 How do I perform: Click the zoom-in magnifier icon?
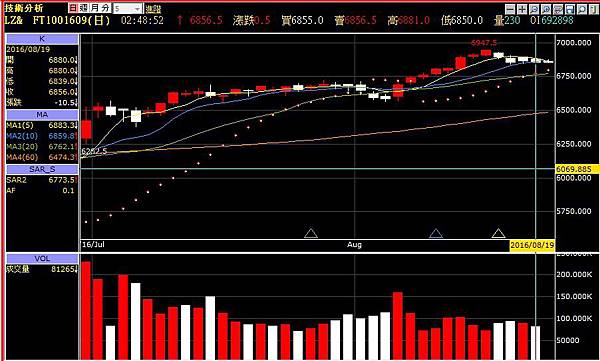[x=546, y=9]
